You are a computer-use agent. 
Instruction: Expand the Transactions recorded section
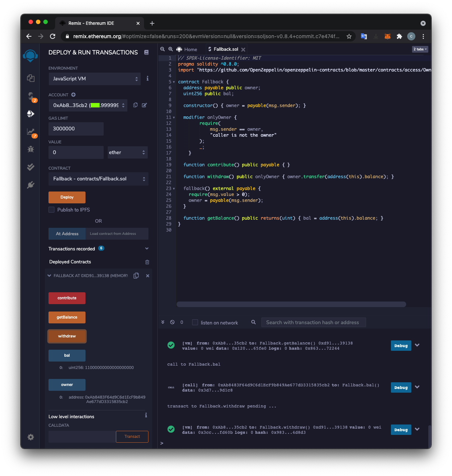pyautogui.click(x=147, y=249)
